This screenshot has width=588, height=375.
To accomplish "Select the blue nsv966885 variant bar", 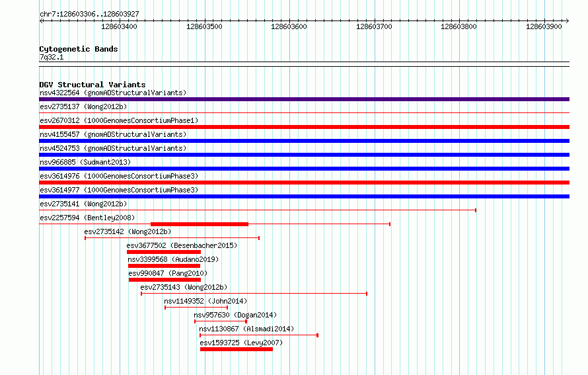I will [x=304, y=169].
